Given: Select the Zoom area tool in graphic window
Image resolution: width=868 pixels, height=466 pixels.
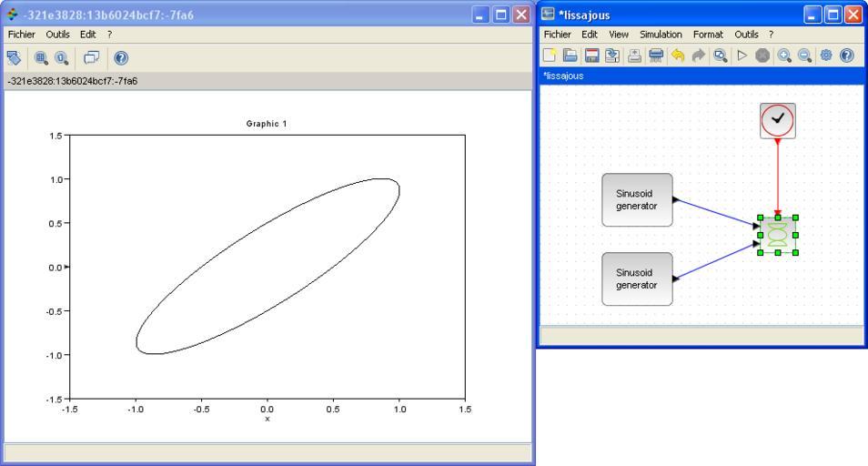Looking at the screenshot, I should 41,57.
